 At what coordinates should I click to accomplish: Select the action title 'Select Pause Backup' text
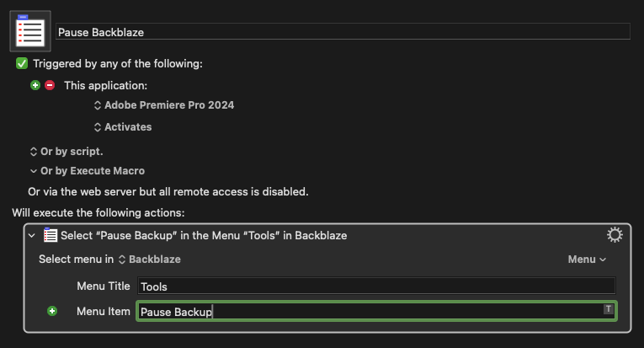[x=204, y=236]
